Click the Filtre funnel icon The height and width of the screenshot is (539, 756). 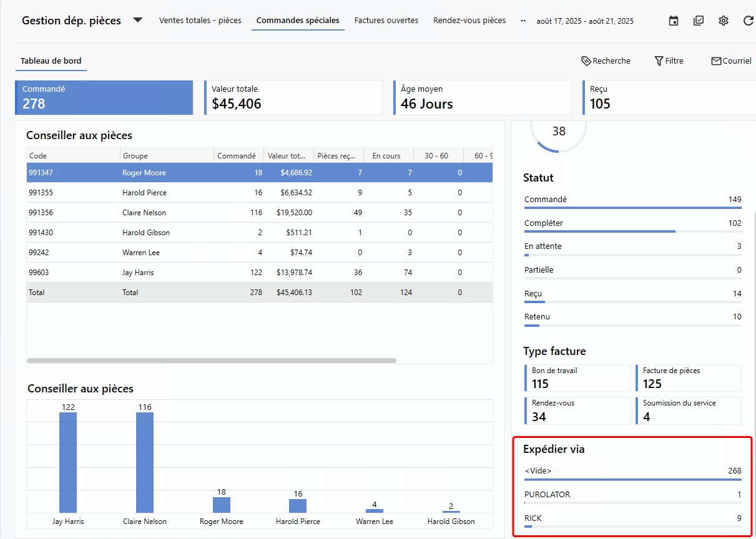tap(659, 61)
